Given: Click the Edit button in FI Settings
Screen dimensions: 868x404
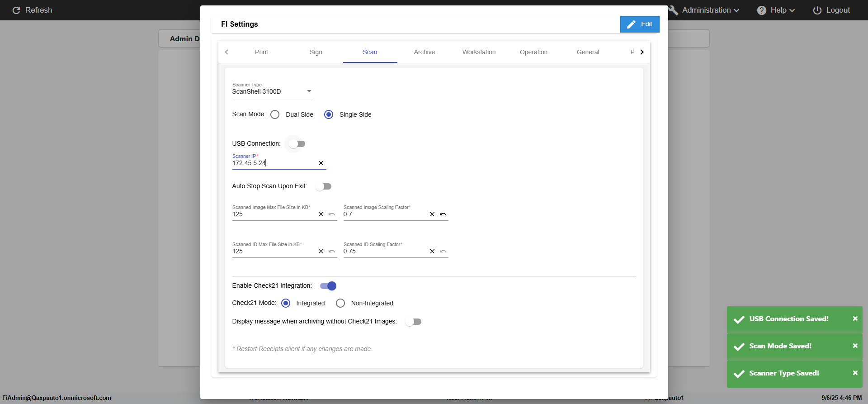Looking at the screenshot, I should 640,24.
